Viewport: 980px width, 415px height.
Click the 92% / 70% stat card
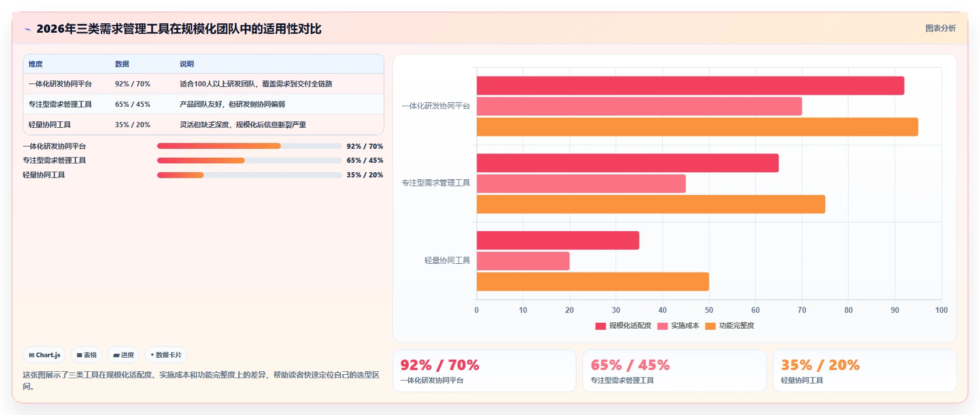pos(484,371)
